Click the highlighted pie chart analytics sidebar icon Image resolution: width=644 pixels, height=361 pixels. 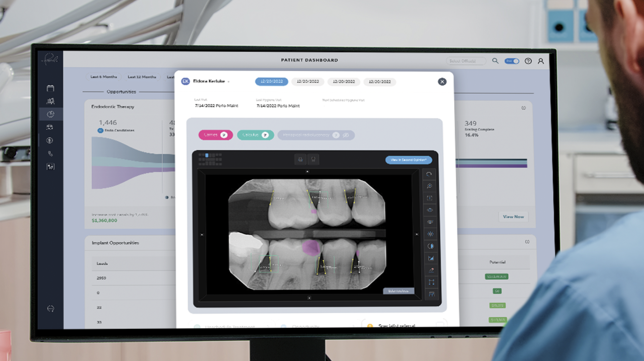coord(50,114)
